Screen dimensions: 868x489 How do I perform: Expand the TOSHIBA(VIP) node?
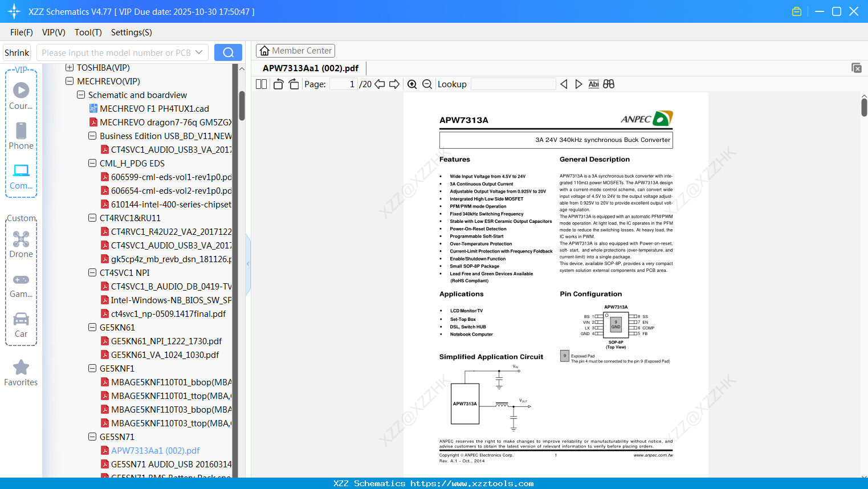(x=70, y=67)
